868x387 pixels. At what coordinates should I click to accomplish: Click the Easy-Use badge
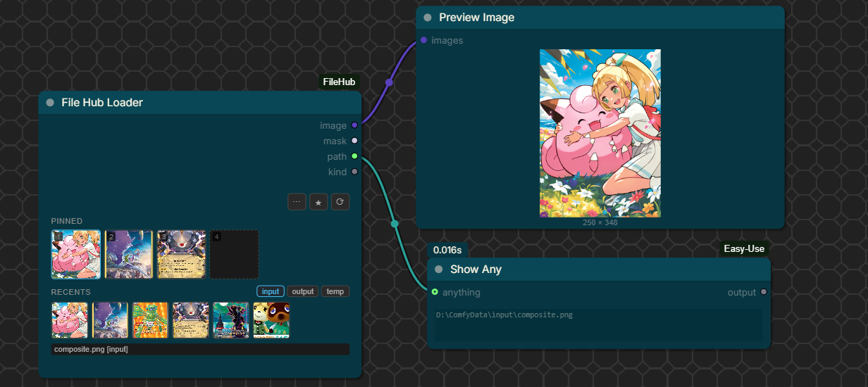[744, 248]
